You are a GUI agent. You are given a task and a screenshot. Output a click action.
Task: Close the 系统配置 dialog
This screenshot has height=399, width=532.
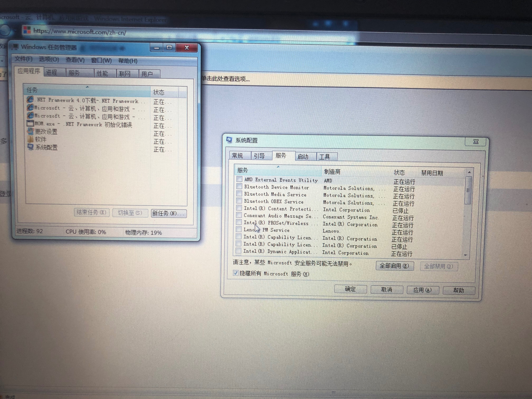(x=476, y=142)
